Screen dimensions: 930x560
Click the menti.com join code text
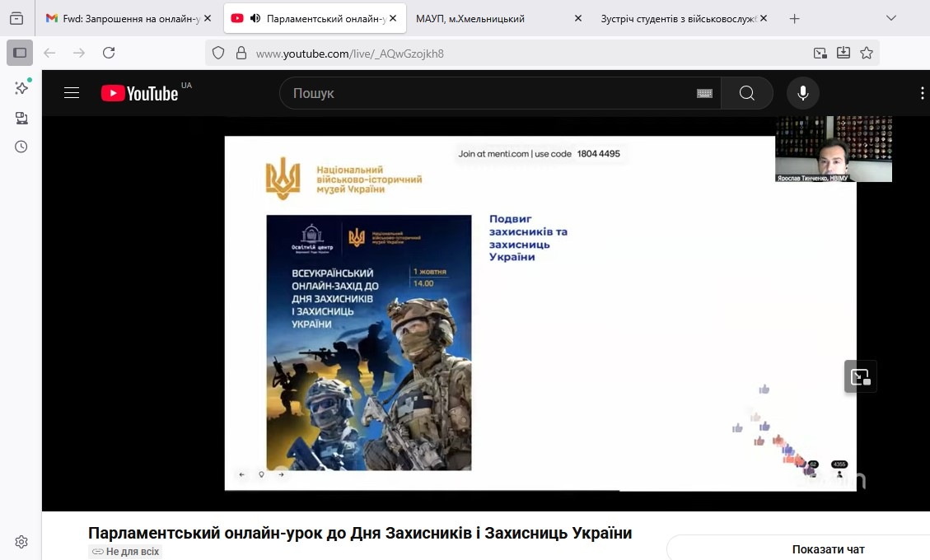pos(540,154)
